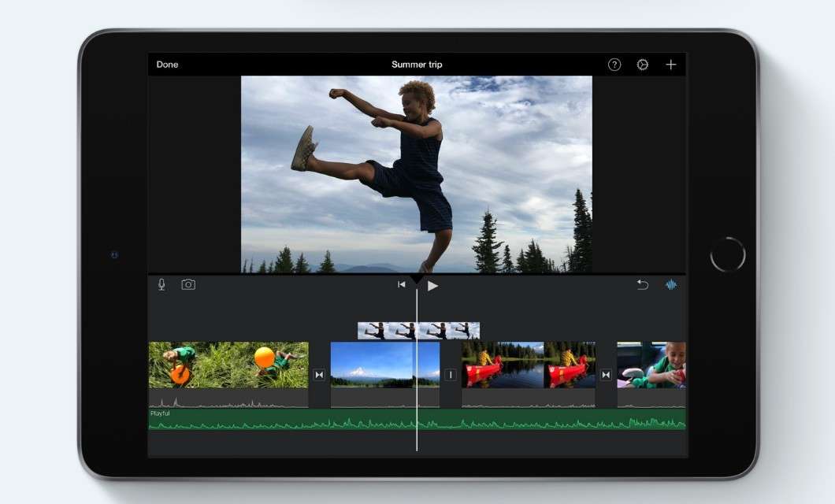Undo the last edit
The height and width of the screenshot is (504, 835).
[642, 285]
